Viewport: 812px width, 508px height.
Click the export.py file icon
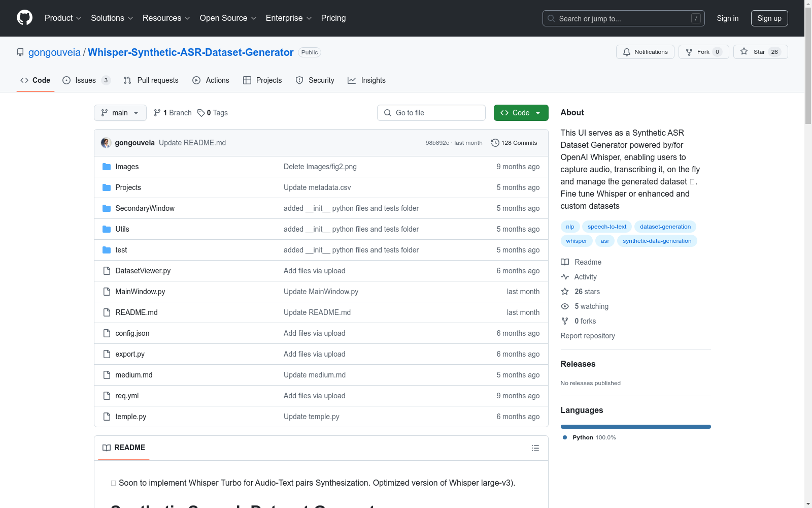(107, 354)
